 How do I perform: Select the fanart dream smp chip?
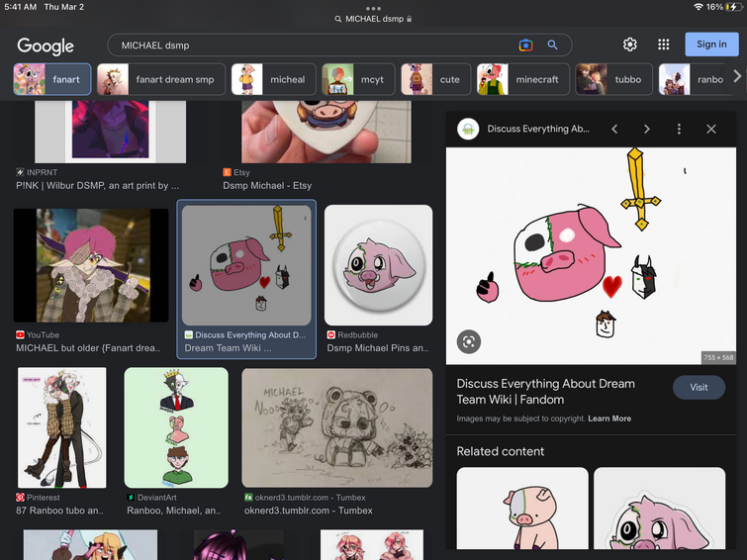pyautogui.click(x=161, y=79)
